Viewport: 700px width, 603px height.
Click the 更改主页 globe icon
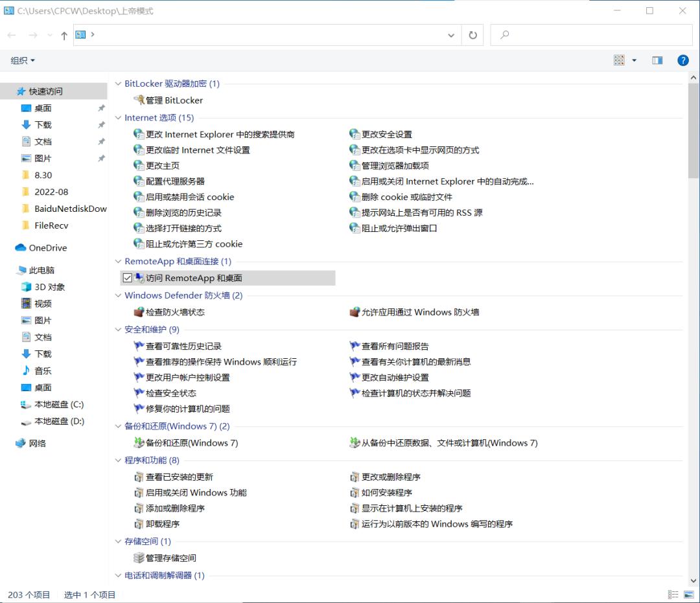(139, 165)
